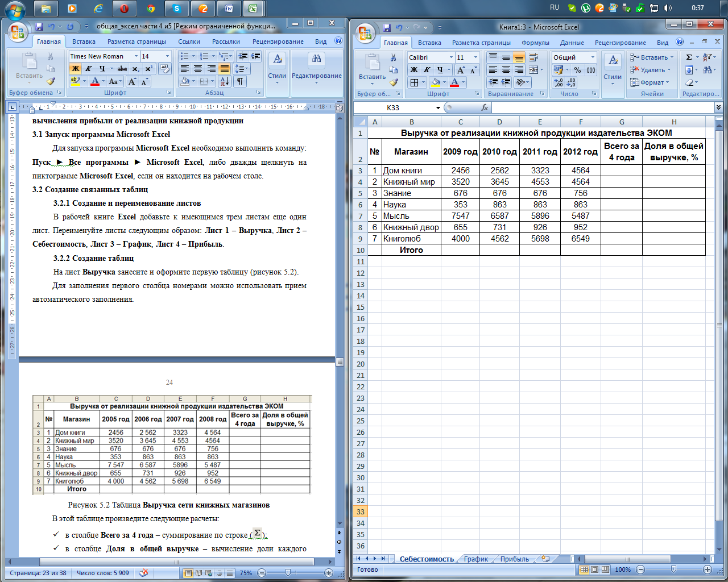Open the Word font name dropdown
This screenshot has width=728, height=582.
pyautogui.click(x=136, y=56)
